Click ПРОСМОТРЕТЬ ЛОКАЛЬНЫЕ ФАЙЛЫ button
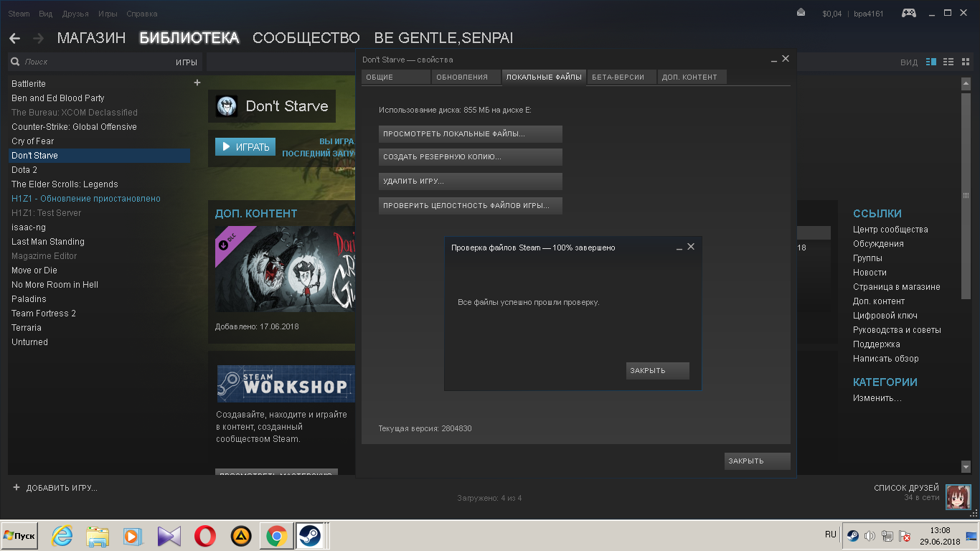This screenshot has height=551, width=980. 470,134
